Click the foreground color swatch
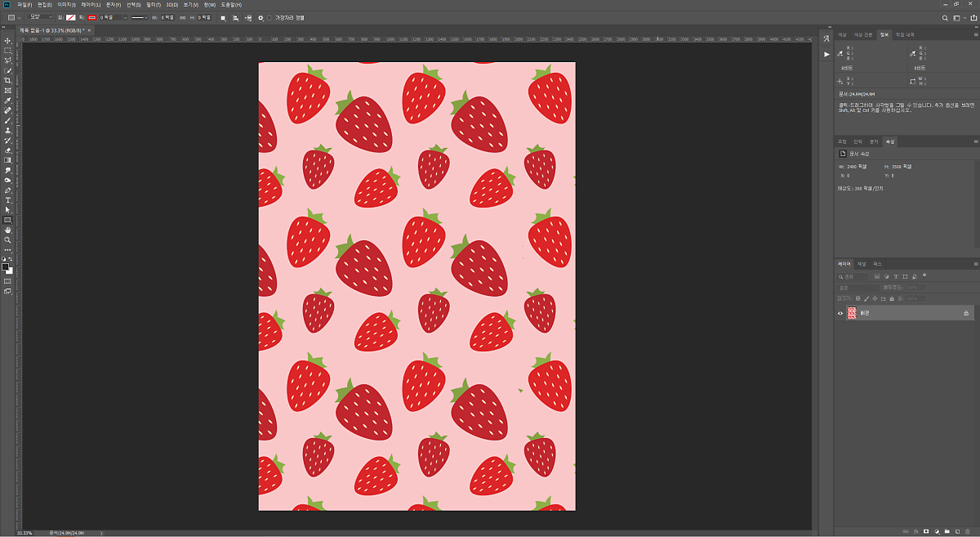The width and height of the screenshot is (980, 537). 5,266
